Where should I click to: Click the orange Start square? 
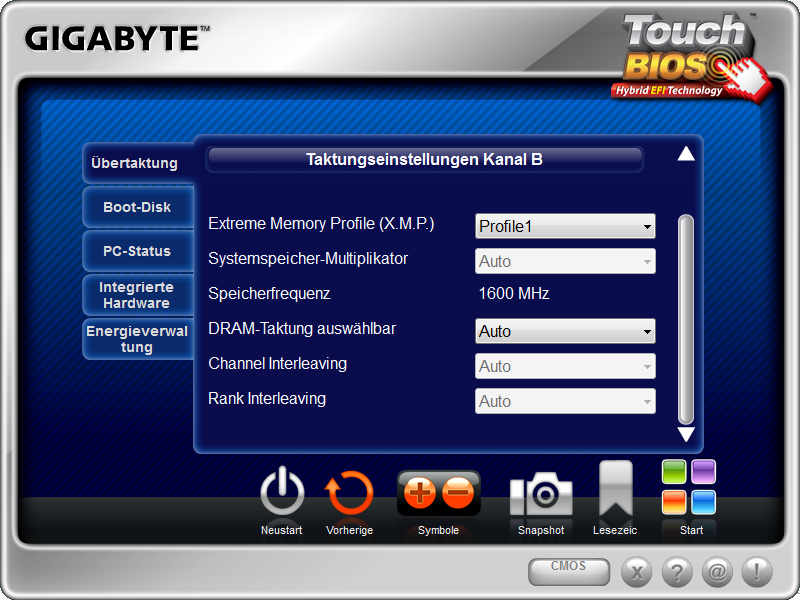coord(674,502)
